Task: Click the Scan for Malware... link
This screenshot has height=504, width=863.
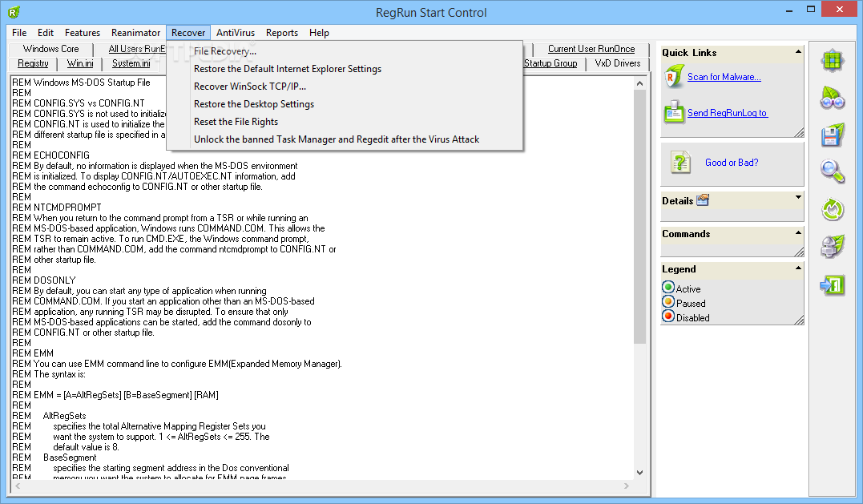Action: point(724,77)
